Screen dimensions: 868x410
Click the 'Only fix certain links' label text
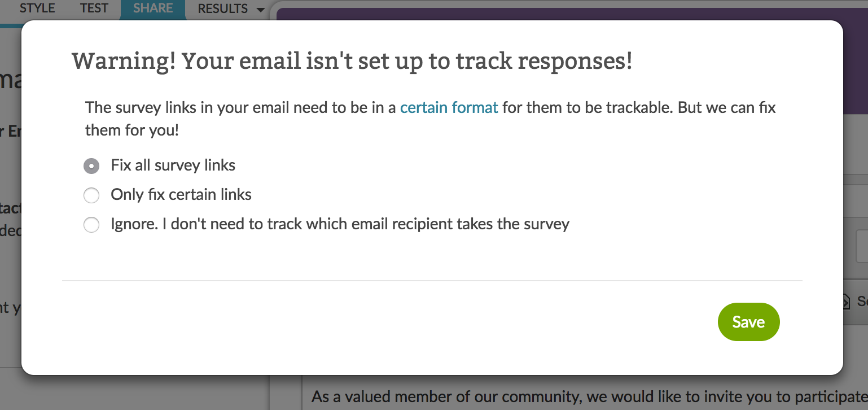(x=181, y=195)
